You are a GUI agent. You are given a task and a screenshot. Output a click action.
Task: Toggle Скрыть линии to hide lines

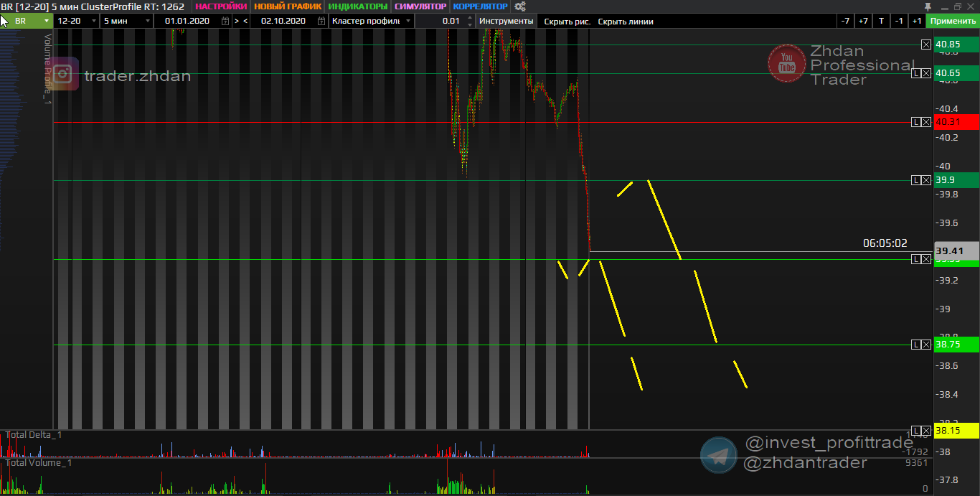pos(626,21)
